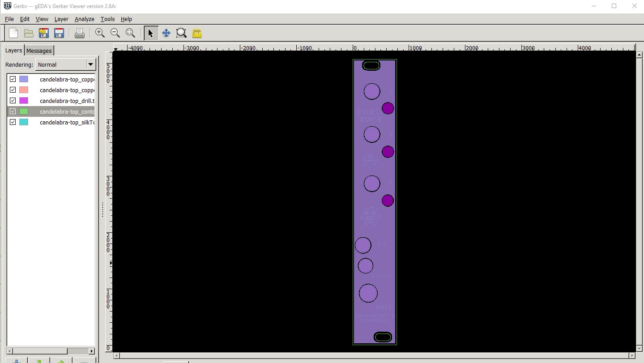Click right arrow of layer list scrollbar

pyautogui.click(x=92, y=351)
